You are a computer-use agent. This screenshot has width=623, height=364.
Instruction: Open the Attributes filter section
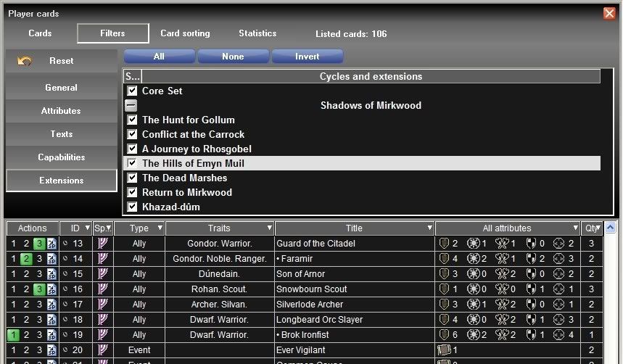62,111
